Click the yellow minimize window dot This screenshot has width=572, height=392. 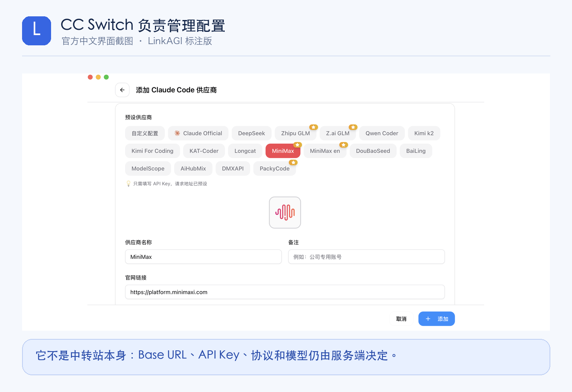click(x=98, y=77)
